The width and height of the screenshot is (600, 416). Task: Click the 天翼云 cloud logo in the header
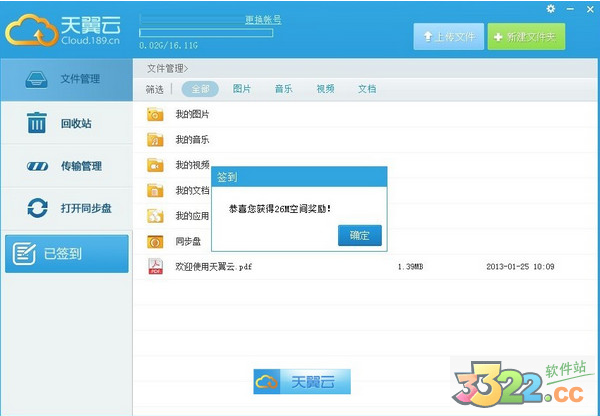click(63, 30)
